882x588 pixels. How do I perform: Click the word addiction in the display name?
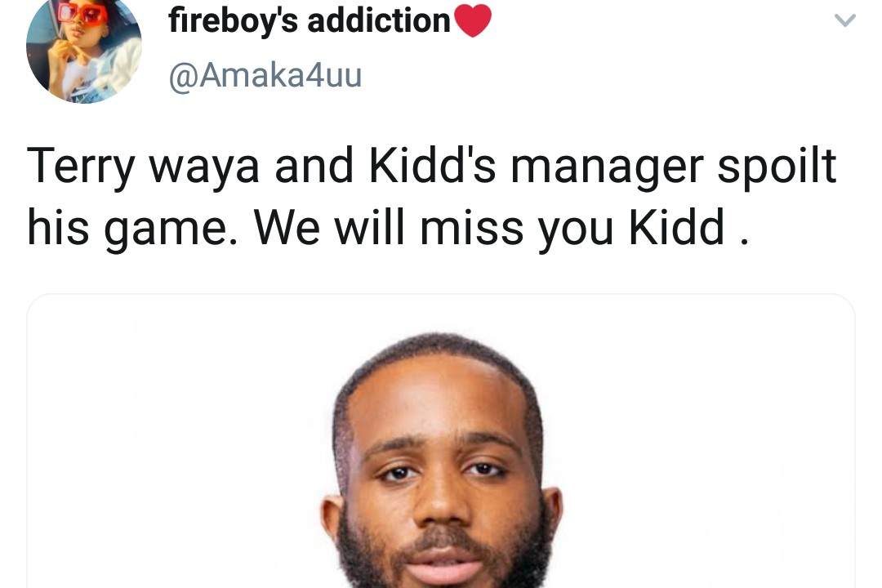point(379,20)
